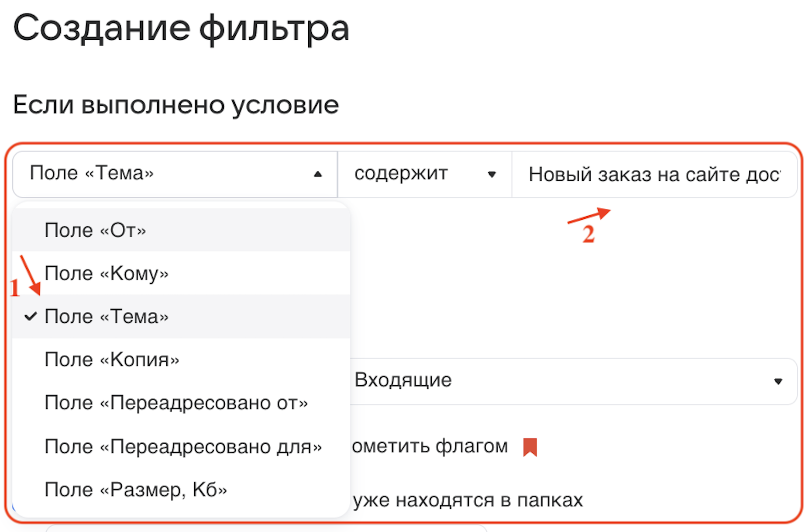Click the «Создание фильтра» page heading
812x532 pixels.
pyautogui.click(x=181, y=28)
